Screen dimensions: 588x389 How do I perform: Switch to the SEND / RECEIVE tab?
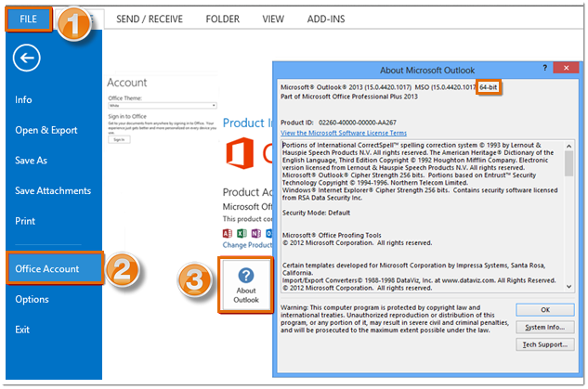150,19
